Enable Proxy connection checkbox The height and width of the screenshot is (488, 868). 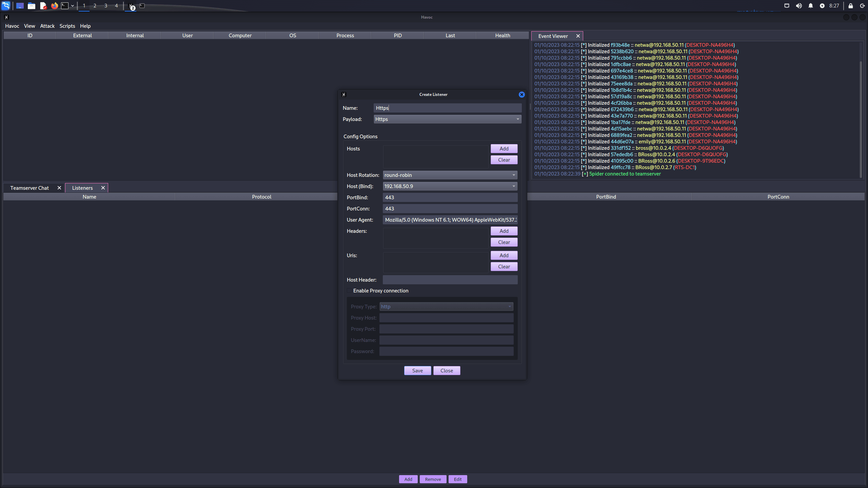(349, 290)
